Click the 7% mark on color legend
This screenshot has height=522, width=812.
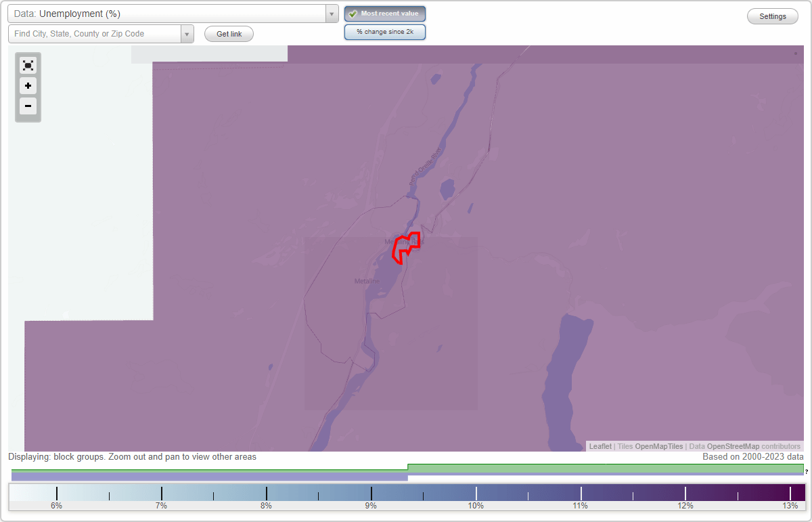tap(162, 506)
